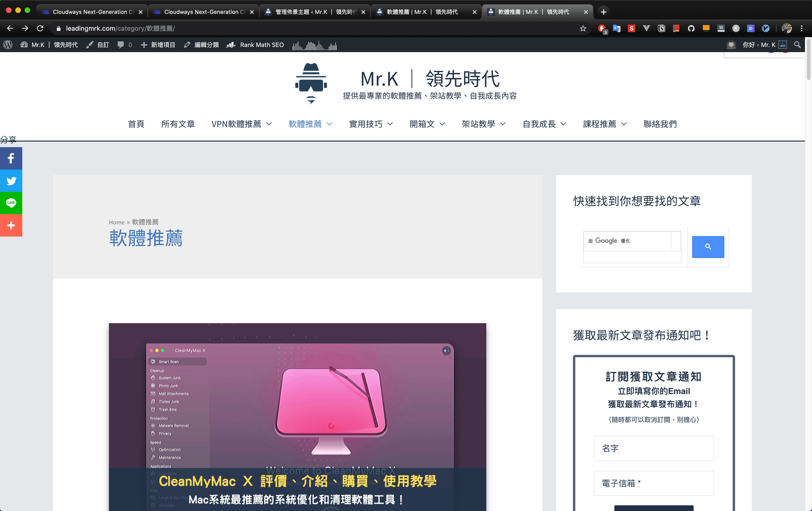Click the page vertical scrollbar

pos(809,59)
